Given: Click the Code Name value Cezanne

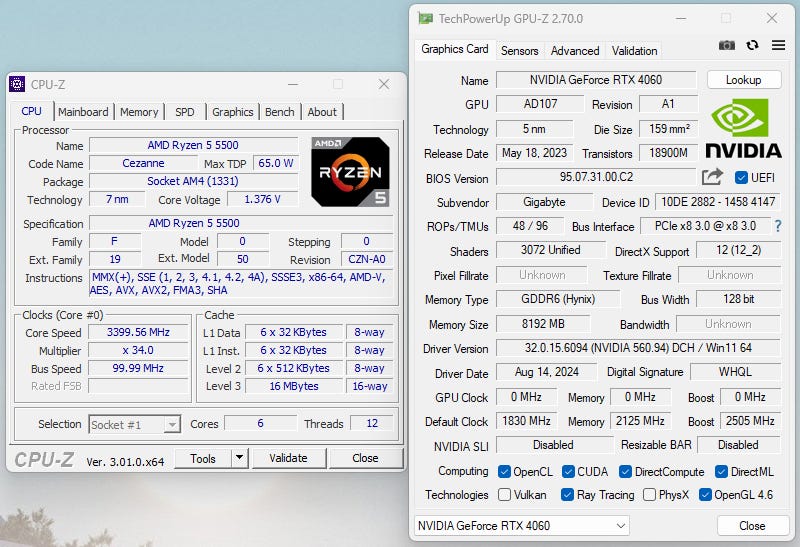Looking at the screenshot, I should (x=143, y=163).
